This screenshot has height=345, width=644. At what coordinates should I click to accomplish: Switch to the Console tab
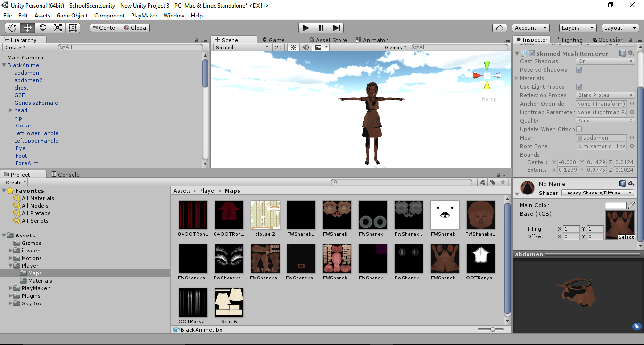tap(66, 174)
